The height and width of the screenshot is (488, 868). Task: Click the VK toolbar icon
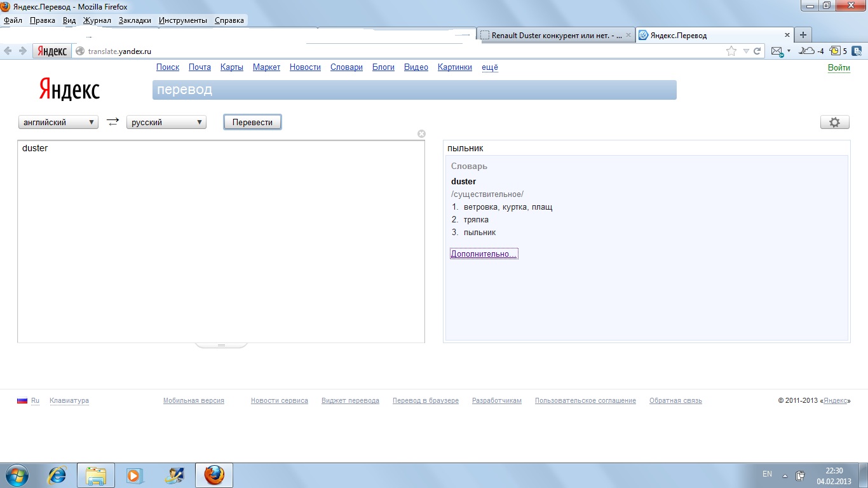coord(857,51)
